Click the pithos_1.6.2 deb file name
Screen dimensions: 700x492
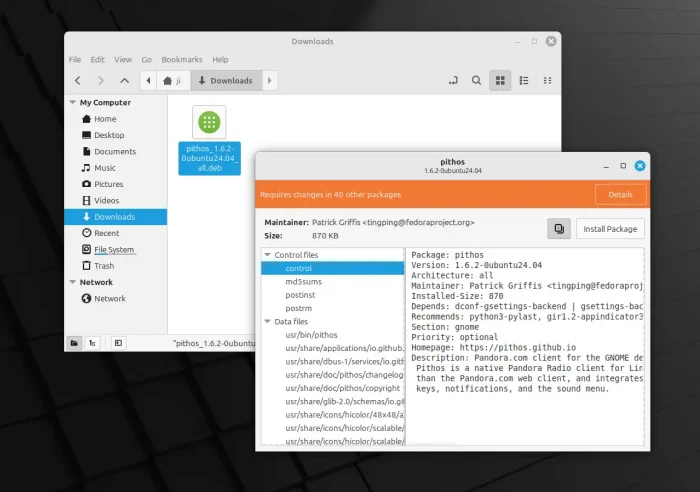coord(209,158)
